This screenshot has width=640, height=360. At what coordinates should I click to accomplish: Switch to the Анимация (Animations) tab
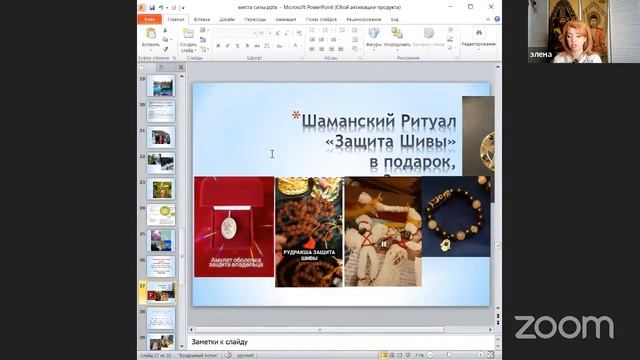(x=286, y=19)
